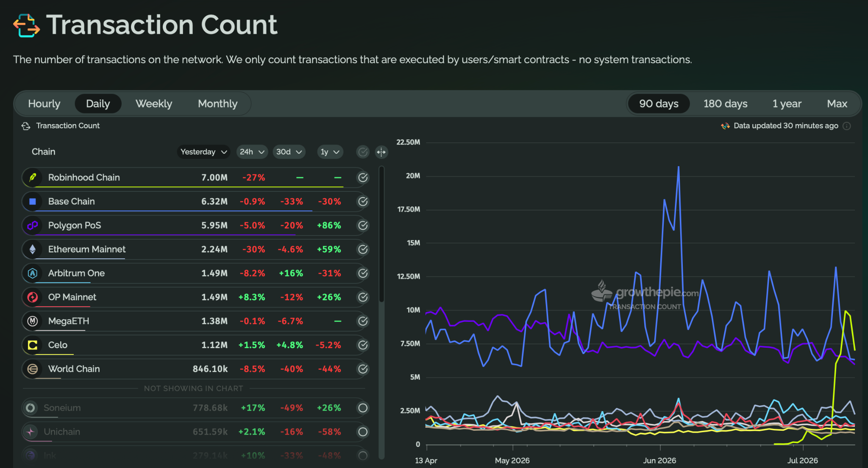
Task: Click the OP Mainnet red logo icon
Action: [x=33, y=297]
